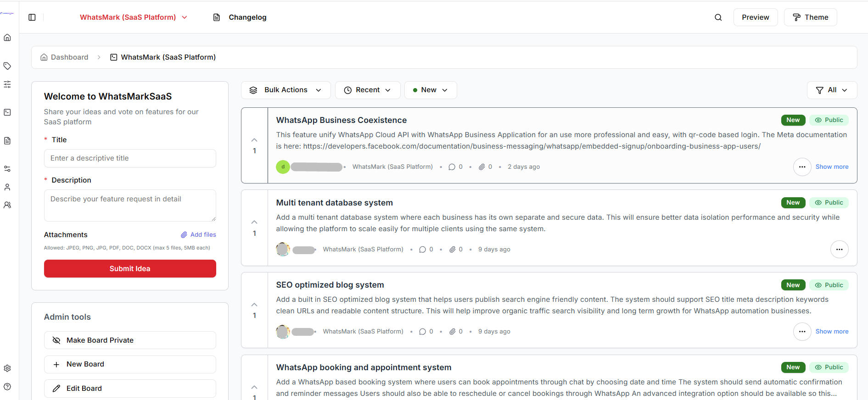
Task: Click the Title input field
Action: click(130, 158)
